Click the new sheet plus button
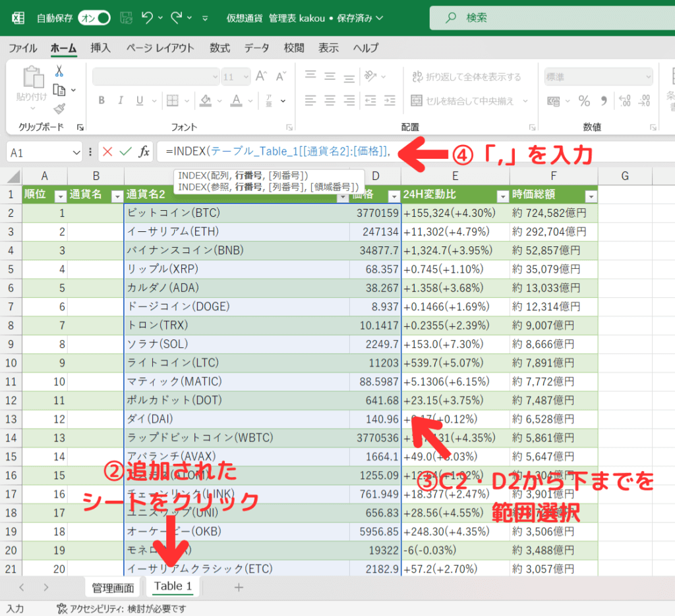Image resolution: width=675 pixels, height=616 pixels. click(x=238, y=586)
